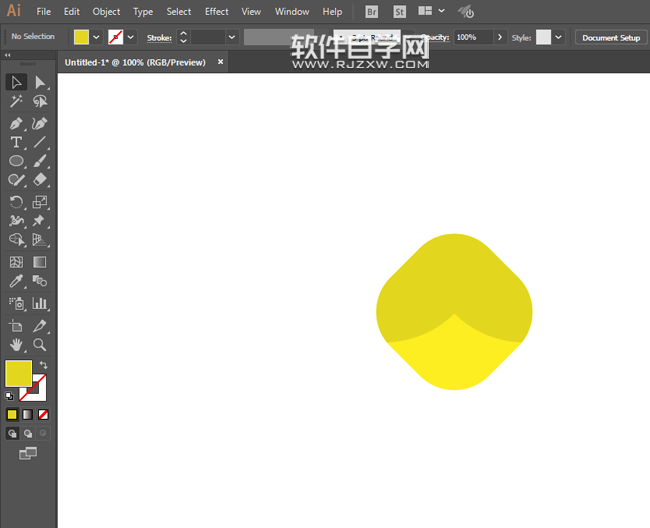
Task: Enable Draw Behind mode
Action: [28, 434]
